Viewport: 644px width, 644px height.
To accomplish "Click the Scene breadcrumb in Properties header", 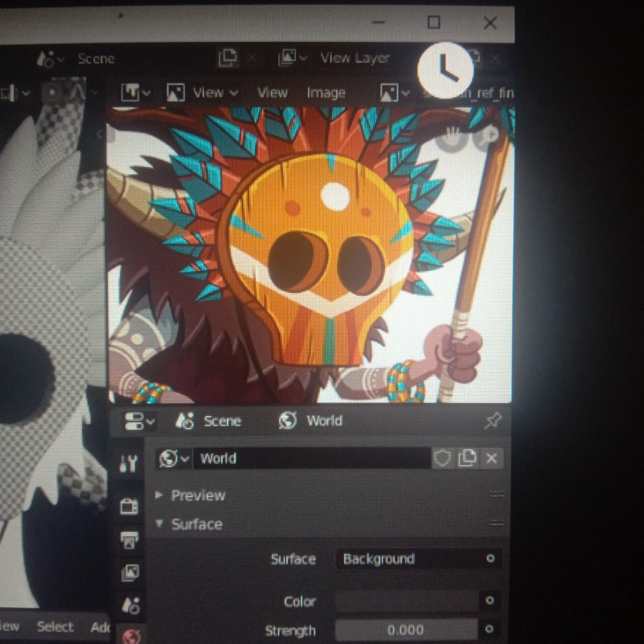I will (x=208, y=421).
